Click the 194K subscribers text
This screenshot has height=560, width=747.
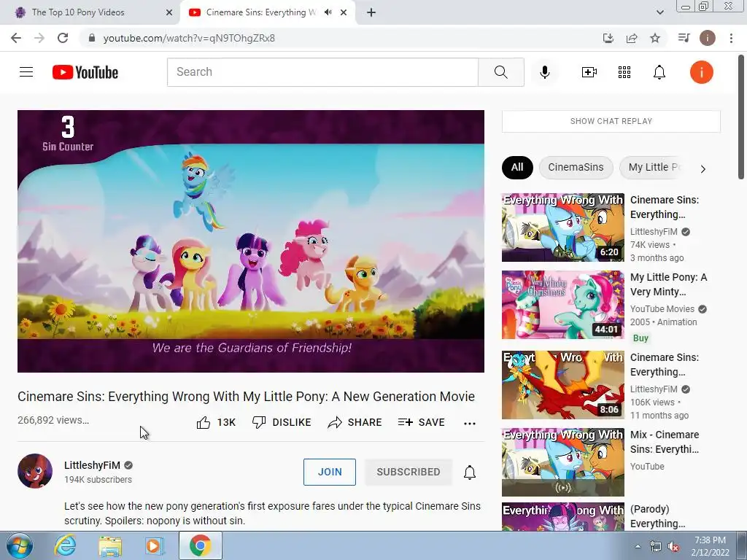[98, 480]
